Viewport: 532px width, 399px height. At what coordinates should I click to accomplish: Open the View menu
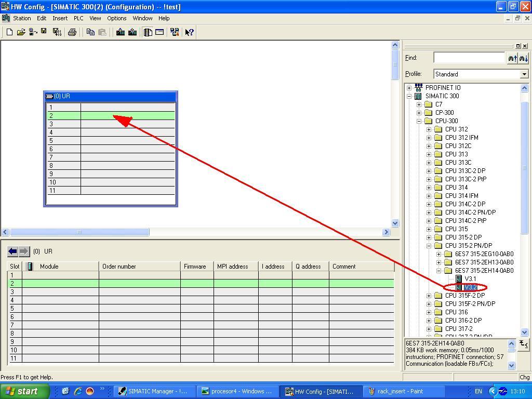(x=95, y=18)
